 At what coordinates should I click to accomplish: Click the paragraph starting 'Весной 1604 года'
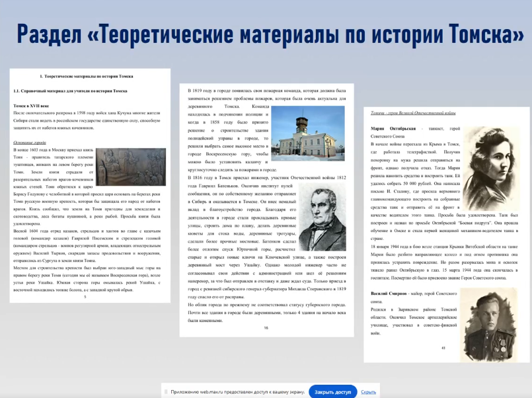coord(87,246)
